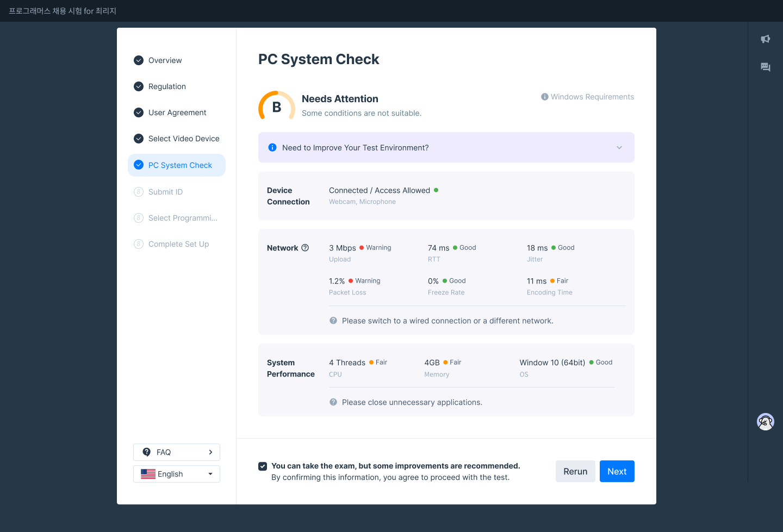Select the Select Video Device step
783x532 pixels.
pos(183,139)
